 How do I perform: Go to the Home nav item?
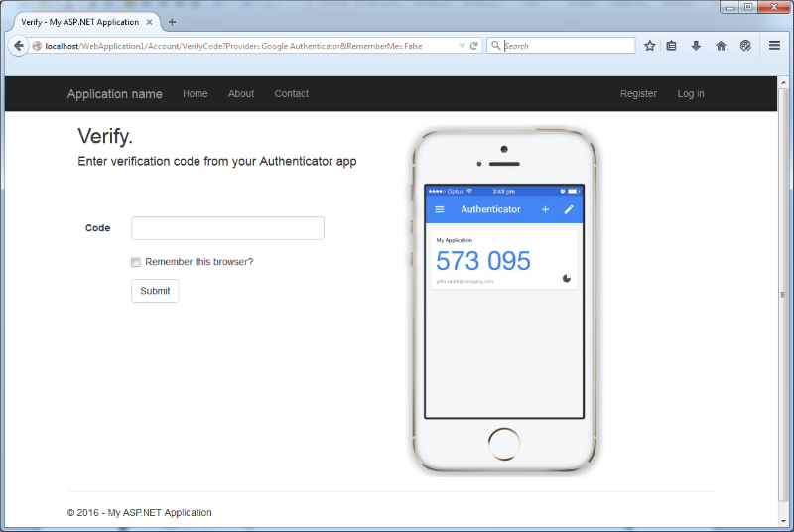tap(195, 93)
